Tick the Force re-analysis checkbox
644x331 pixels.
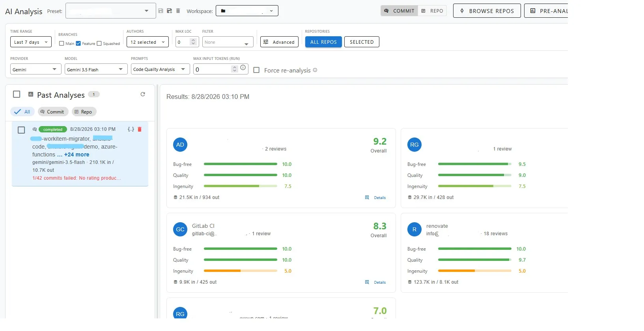(x=256, y=70)
